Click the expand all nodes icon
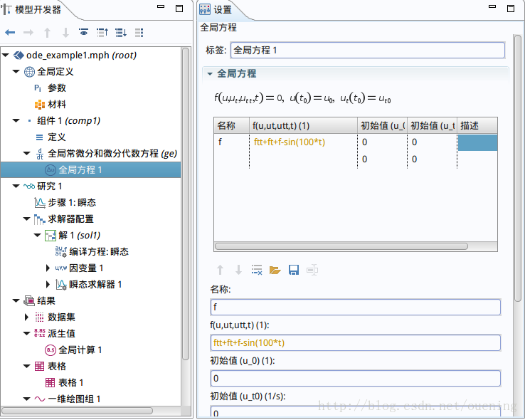Image resolution: width=525 pixels, height=420 pixels. click(x=121, y=33)
